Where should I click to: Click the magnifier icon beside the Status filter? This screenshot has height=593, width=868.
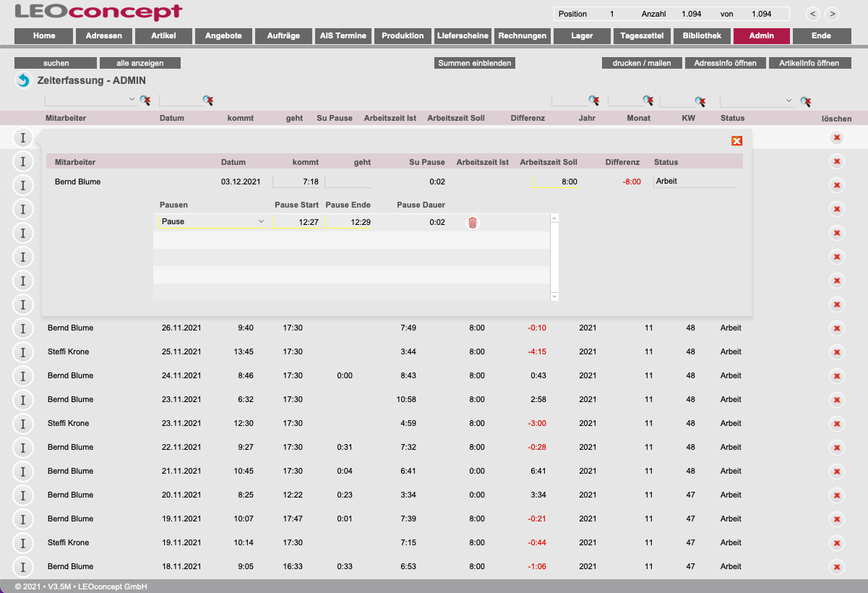806,101
